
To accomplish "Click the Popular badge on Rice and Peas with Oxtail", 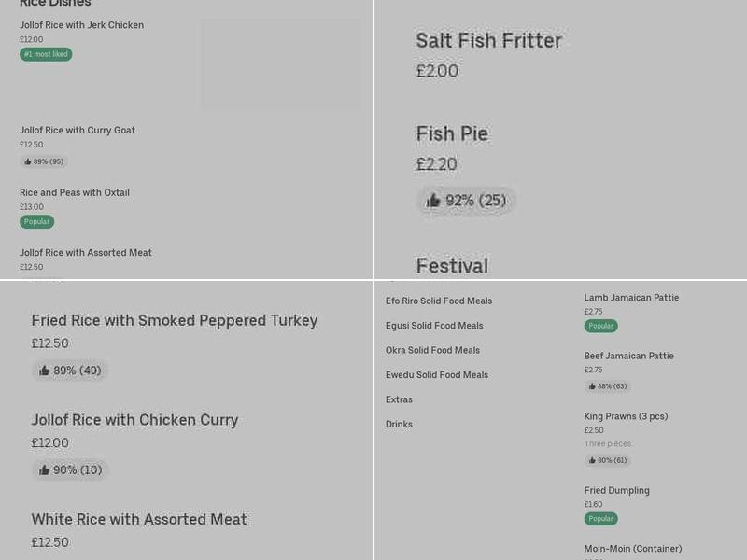I will (36, 221).
